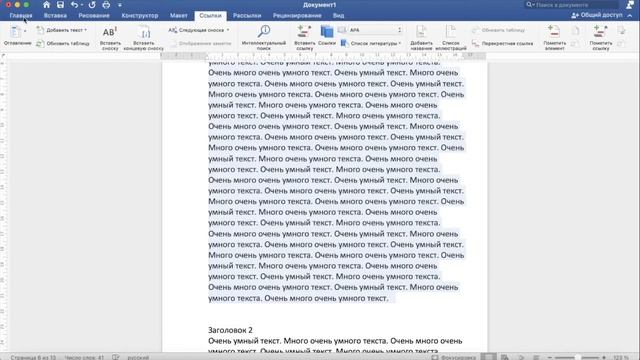
Task: Open the Customize Quick Access Toolbar menu
Action: coord(120,5)
